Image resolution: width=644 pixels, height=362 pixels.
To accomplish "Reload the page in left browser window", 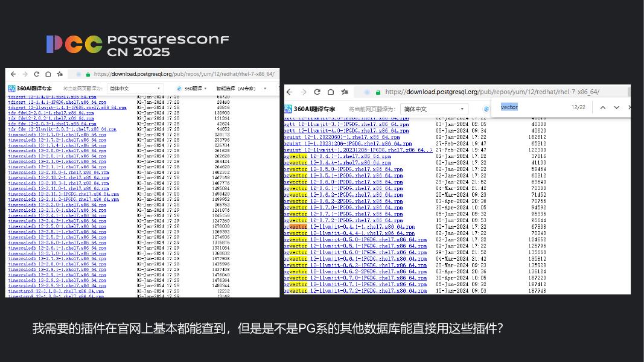I will pyautogui.click(x=37, y=74).
